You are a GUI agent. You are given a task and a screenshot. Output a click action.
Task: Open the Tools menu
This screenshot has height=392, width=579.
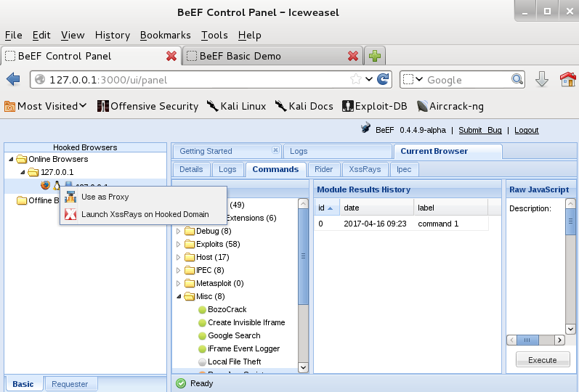click(214, 35)
